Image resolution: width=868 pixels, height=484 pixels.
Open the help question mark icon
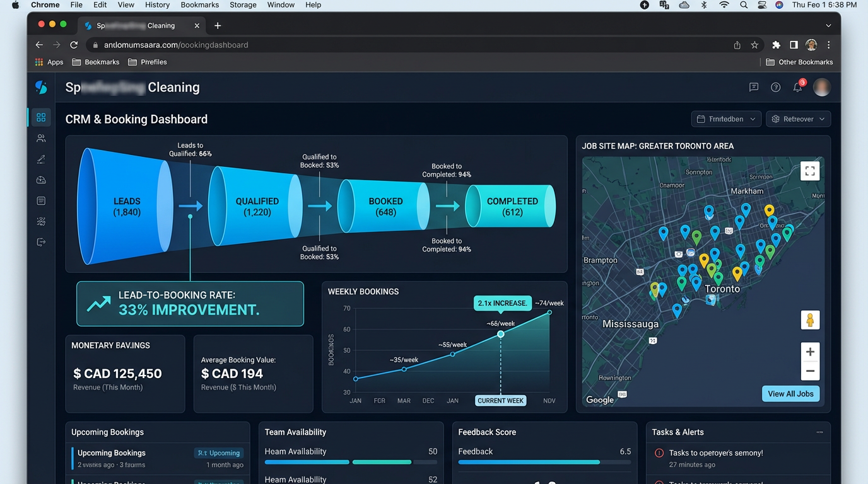coord(776,87)
